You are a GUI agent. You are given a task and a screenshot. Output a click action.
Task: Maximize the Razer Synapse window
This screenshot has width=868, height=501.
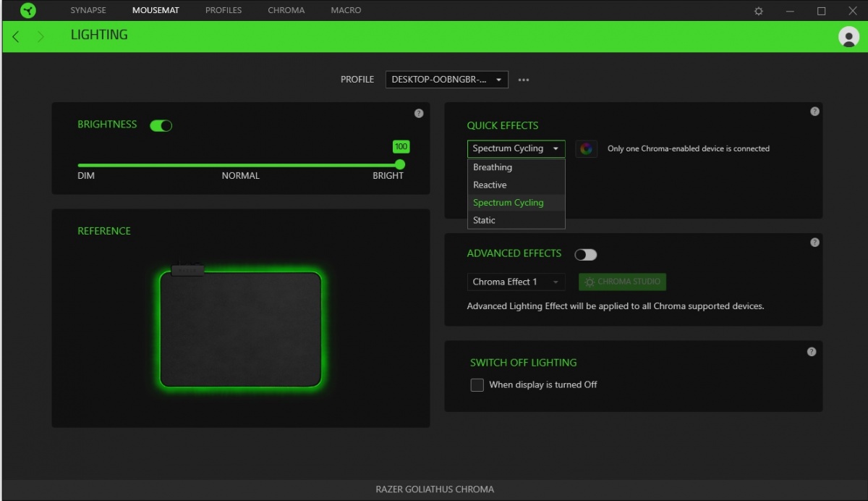pyautogui.click(x=821, y=11)
